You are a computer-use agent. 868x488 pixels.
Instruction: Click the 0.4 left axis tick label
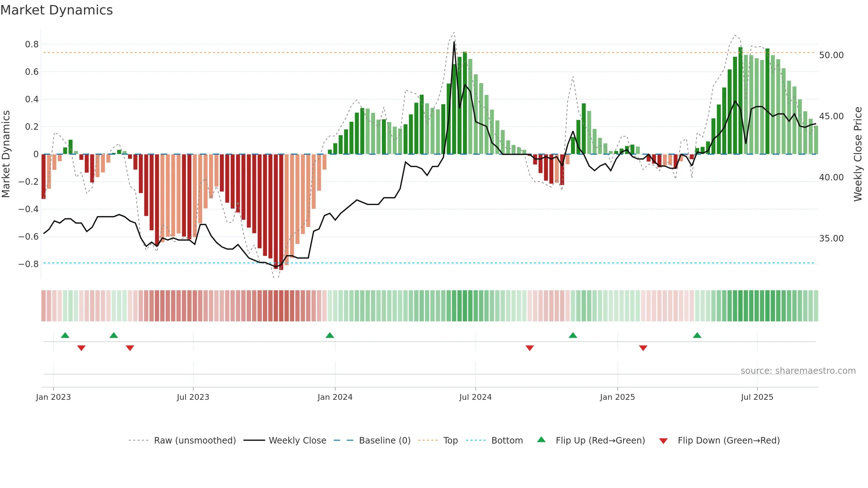32,99
